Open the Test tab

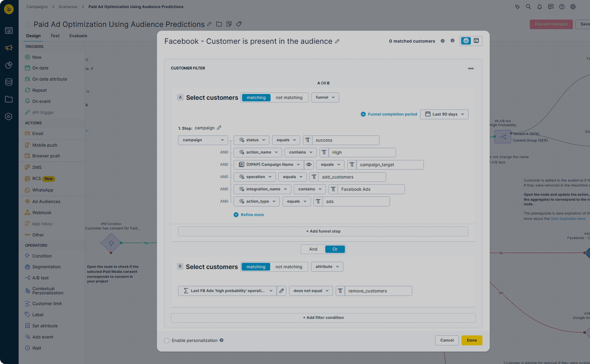coord(55,36)
